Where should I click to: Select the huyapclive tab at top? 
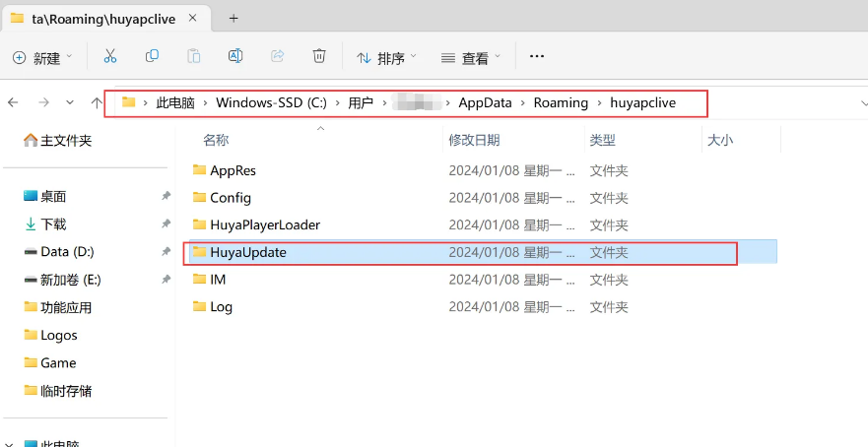coord(99,18)
